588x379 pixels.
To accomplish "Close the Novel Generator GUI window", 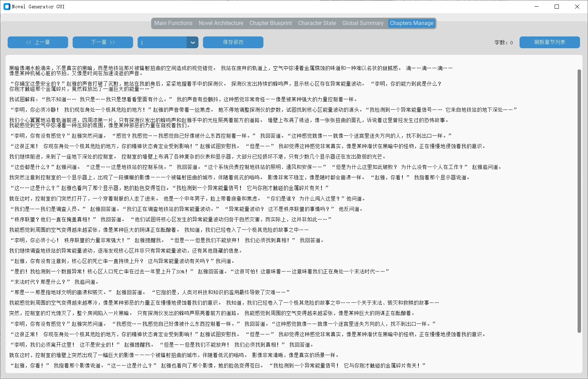I will coord(577,7).
